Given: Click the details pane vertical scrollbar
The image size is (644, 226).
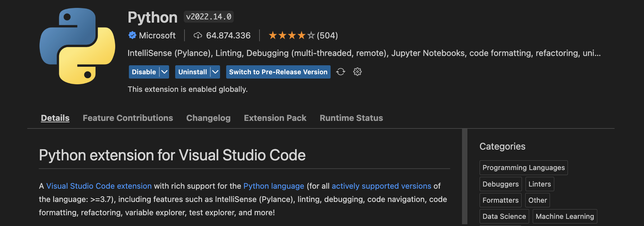Looking at the screenshot, I should [x=465, y=176].
